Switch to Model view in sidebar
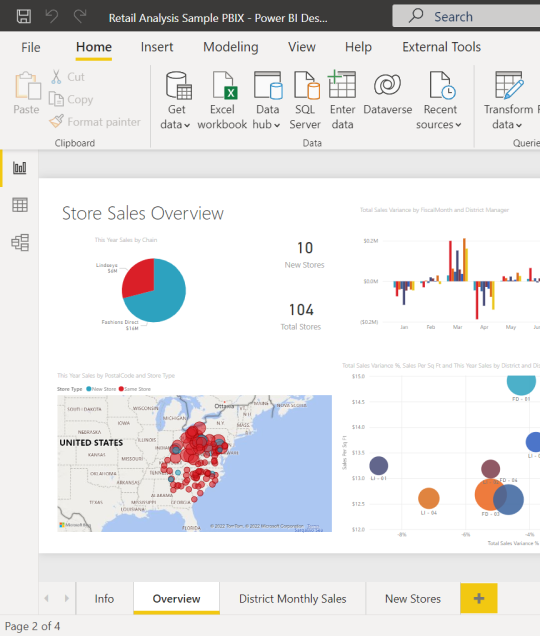The width and height of the screenshot is (540, 640). [20, 242]
